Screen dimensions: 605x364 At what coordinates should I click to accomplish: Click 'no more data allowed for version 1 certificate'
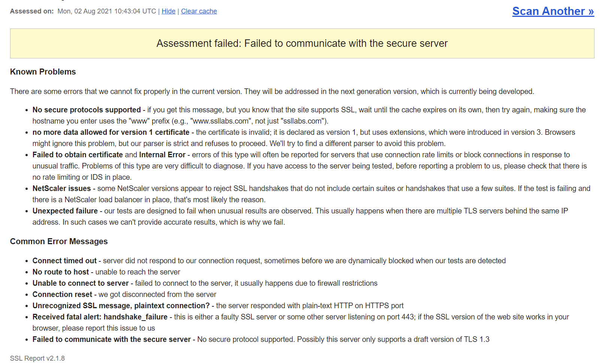coord(111,132)
